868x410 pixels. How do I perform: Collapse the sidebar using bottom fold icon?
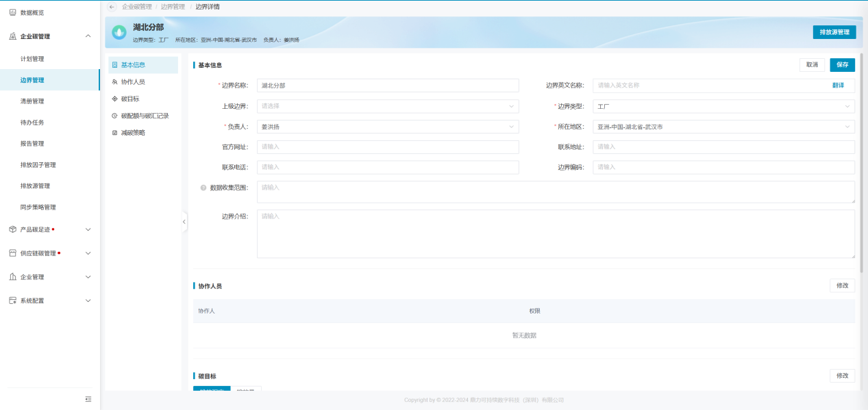[x=88, y=399]
